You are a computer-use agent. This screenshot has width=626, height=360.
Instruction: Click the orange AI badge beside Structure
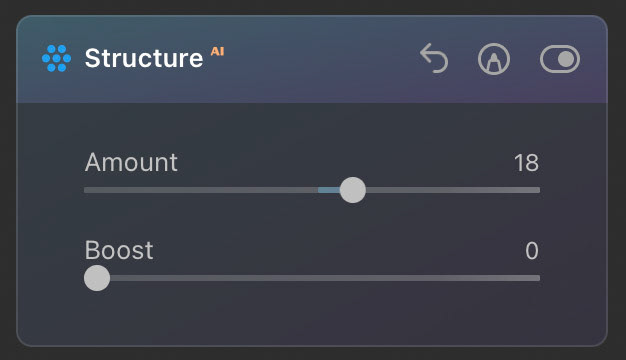tap(218, 51)
